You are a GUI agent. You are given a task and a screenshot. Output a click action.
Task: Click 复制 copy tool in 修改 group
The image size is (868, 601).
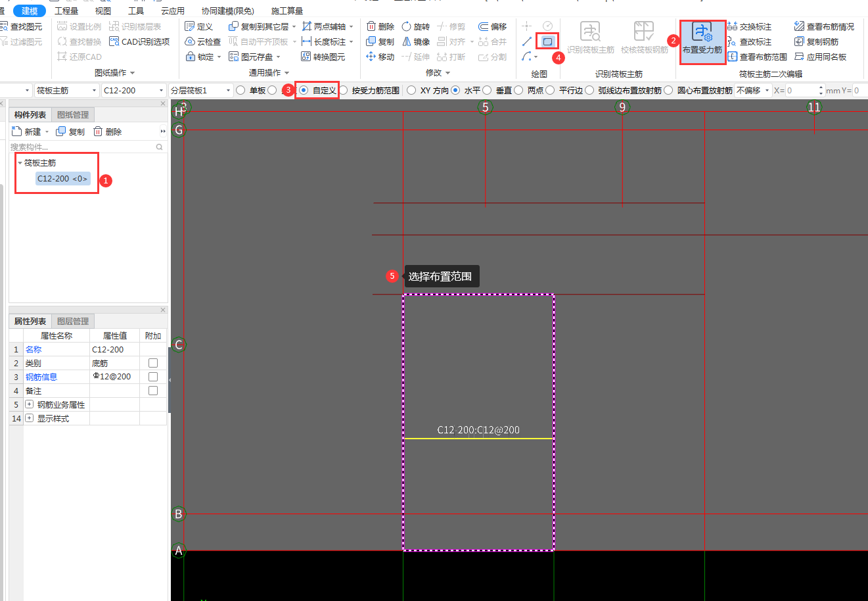(x=380, y=41)
